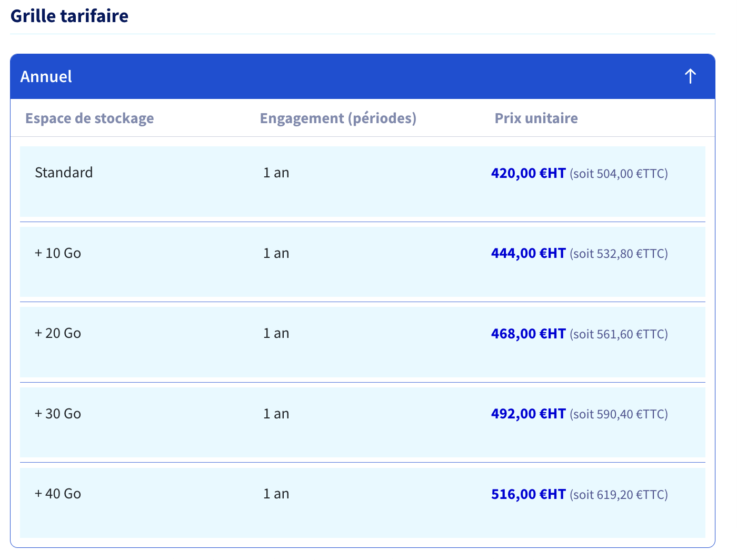Click the soit 619,20 €TTC amount

[619, 495]
